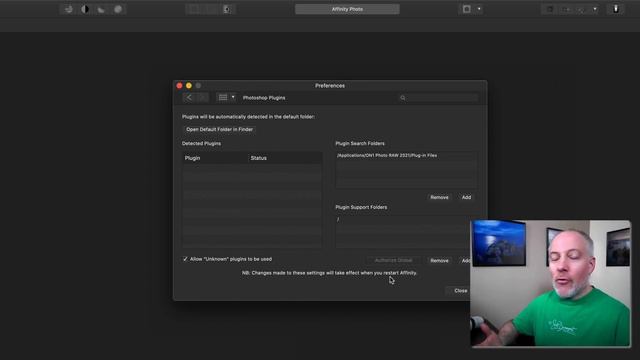Open the dropdown arrow left of the Assistant icon
The height and width of the screenshot is (360, 640).
tap(595, 9)
